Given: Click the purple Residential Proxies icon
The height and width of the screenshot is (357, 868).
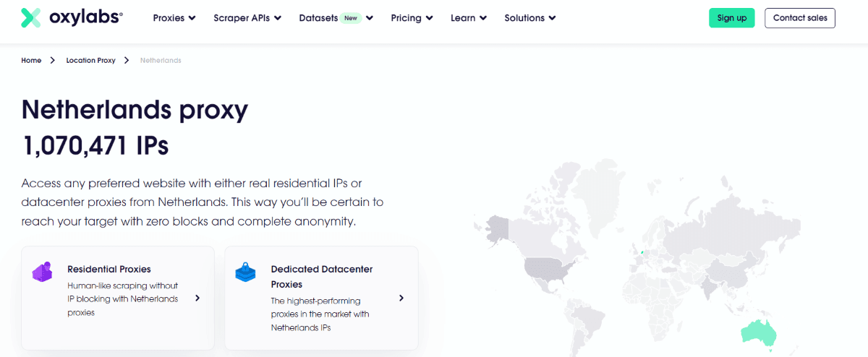Looking at the screenshot, I should (42, 272).
